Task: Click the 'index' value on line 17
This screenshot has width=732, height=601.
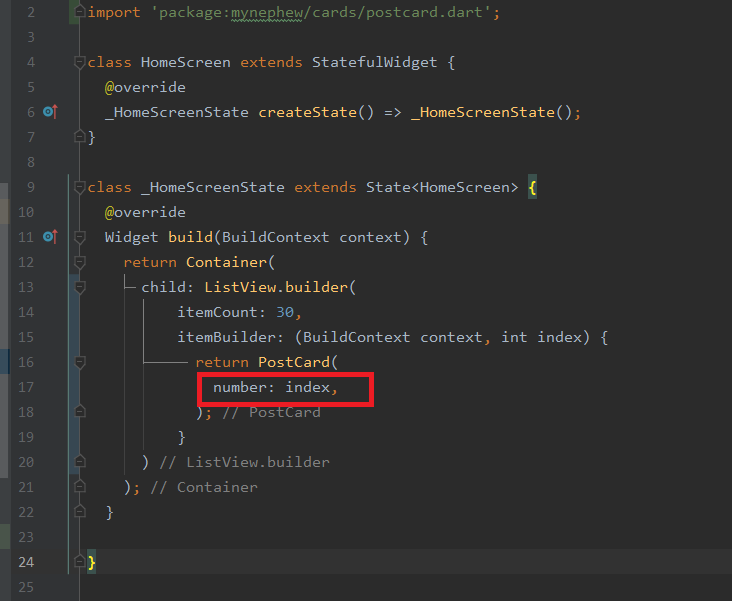Action: point(308,387)
